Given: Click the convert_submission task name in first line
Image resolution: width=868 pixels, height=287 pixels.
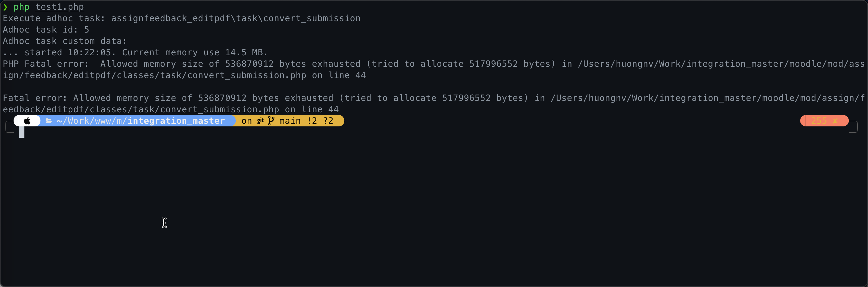Looking at the screenshot, I should (x=312, y=18).
